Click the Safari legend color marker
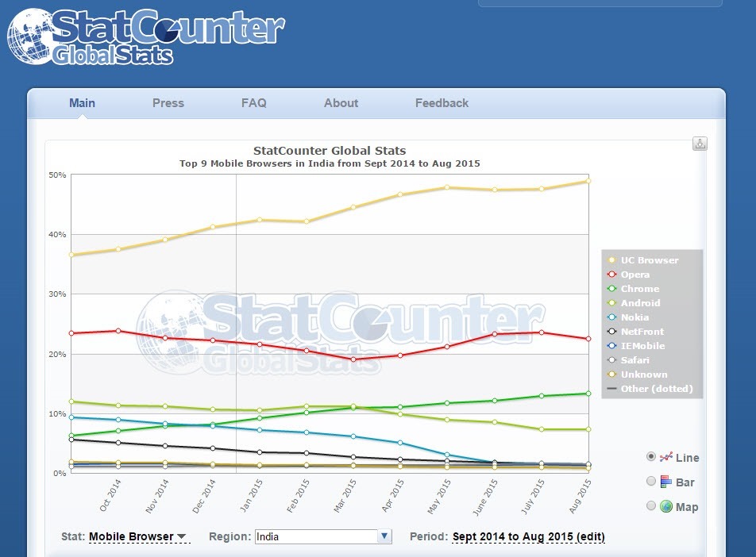Viewport: 756px width, 557px height. click(x=611, y=360)
